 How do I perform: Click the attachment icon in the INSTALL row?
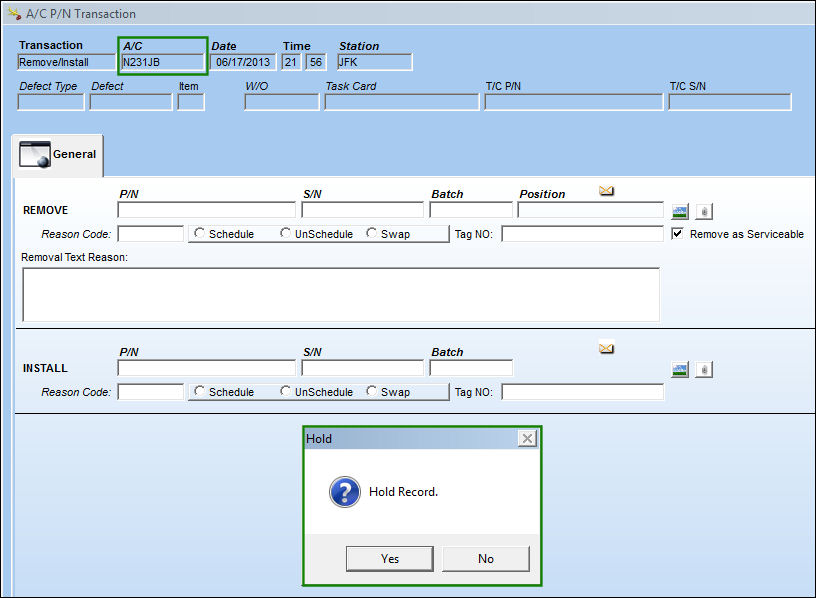click(704, 370)
